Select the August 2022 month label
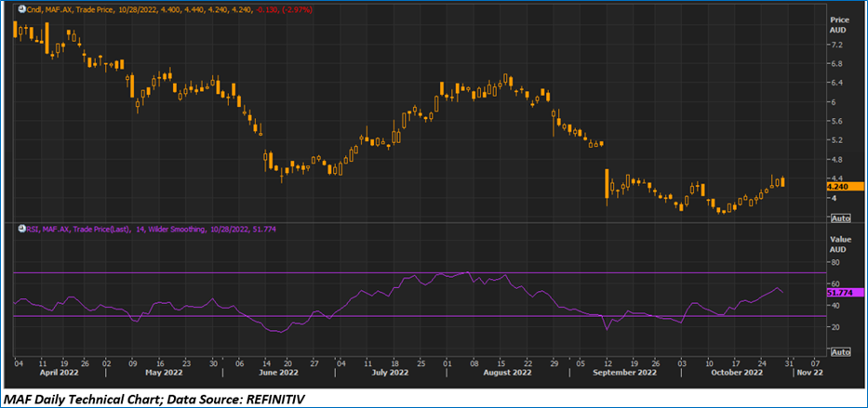The width and height of the screenshot is (868, 408). tap(508, 373)
